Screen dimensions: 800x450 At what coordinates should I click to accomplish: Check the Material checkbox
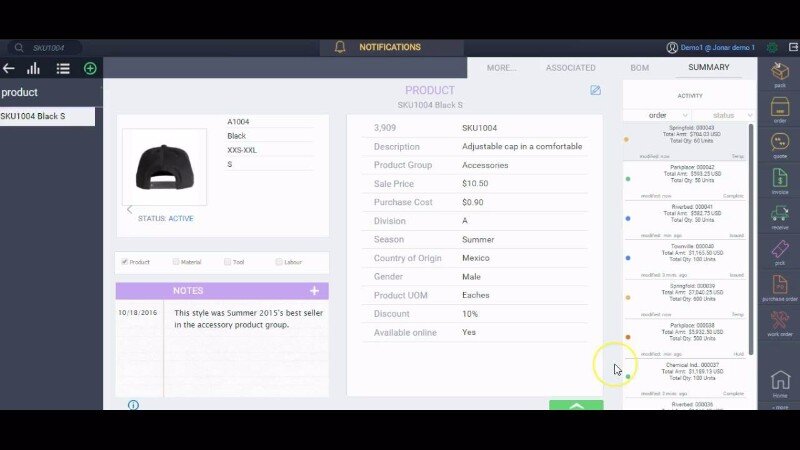pos(176,262)
